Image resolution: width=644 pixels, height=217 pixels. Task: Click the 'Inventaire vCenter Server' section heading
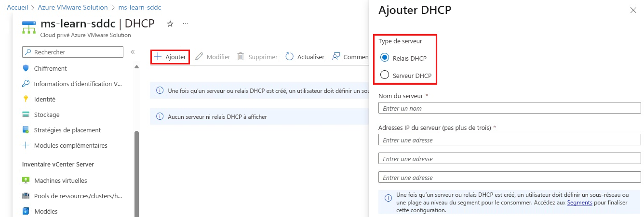point(58,164)
